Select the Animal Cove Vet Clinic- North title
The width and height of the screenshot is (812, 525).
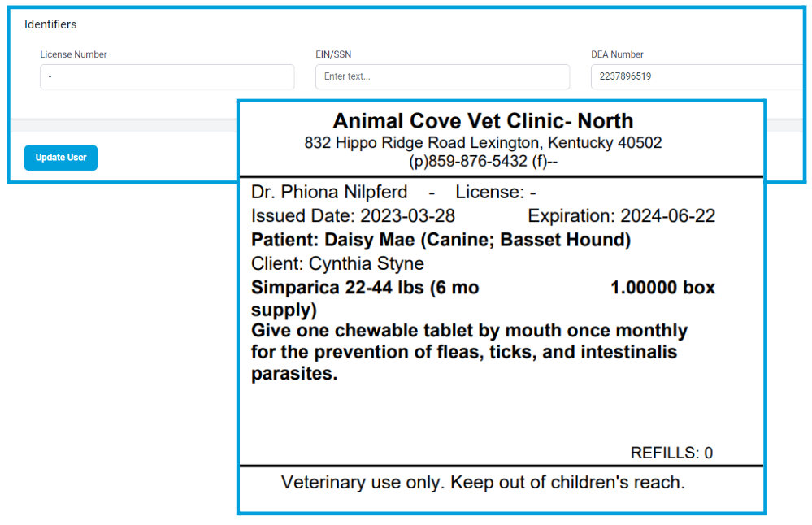click(483, 121)
